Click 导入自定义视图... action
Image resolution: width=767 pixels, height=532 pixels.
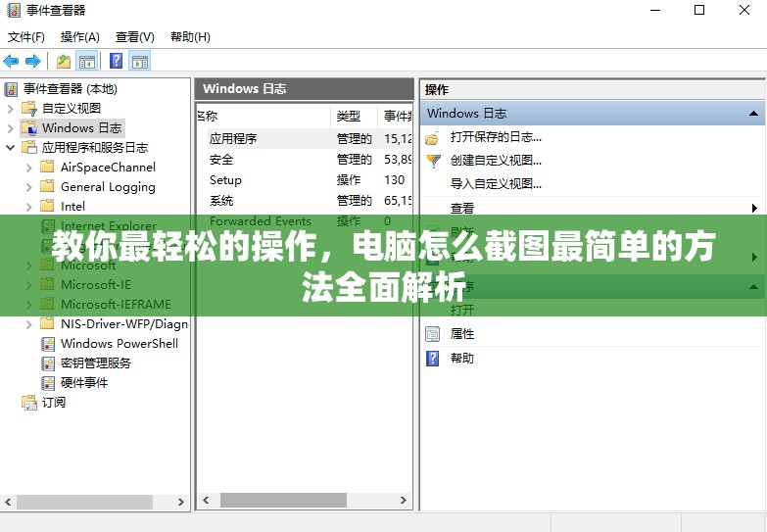[x=496, y=184]
